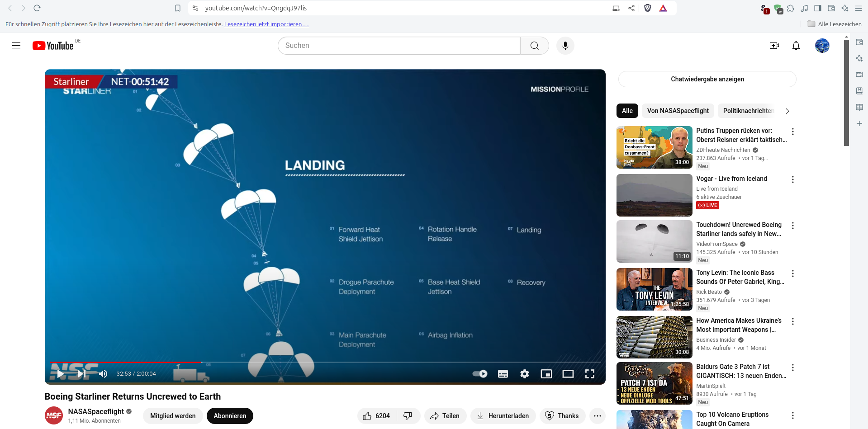This screenshot has width=868, height=429.
Task: Open options for Top 10 Volcano video
Action: 792,415
